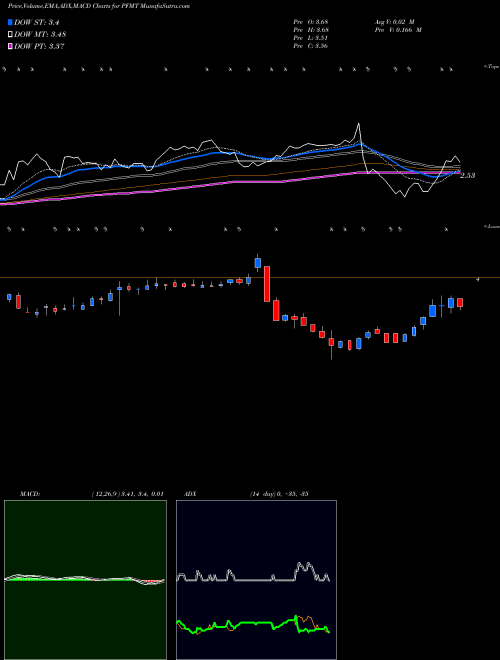Click the highest blue candlestick above orange line
Screen dimensions: 500x660
[x=258, y=263]
